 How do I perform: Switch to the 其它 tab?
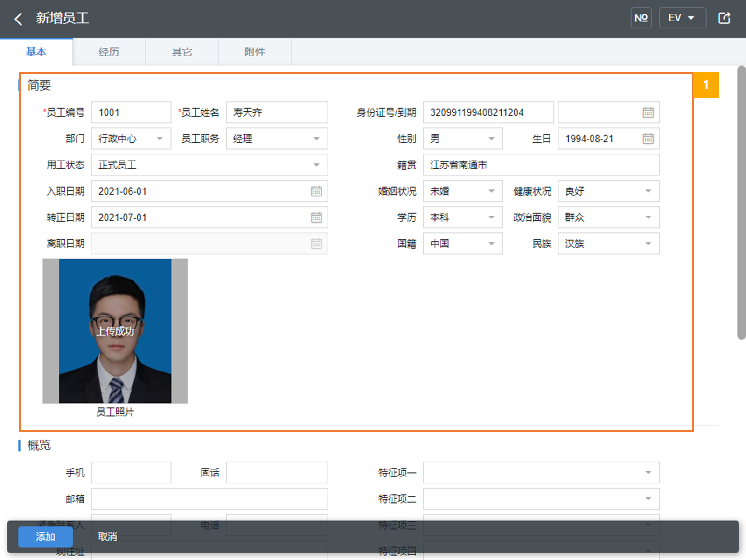click(x=182, y=52)
